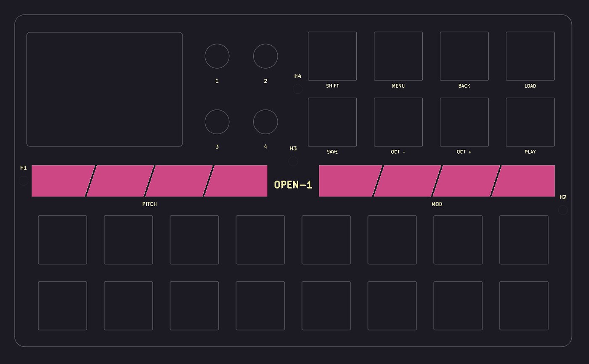This screenshot has width=589, height=364.
Task: Click the BACK square button
Action: tap(464, 56)
